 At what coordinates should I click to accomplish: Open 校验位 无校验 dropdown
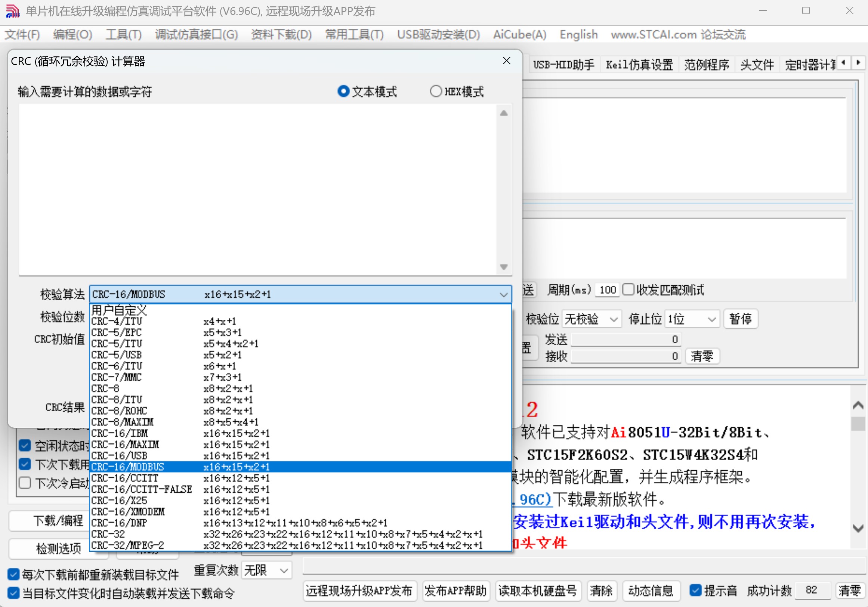pyautogui.click(x=591, y=319)
